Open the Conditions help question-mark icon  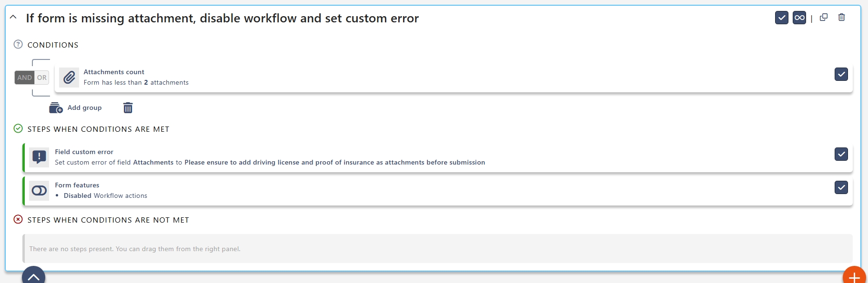coord(18,45)
